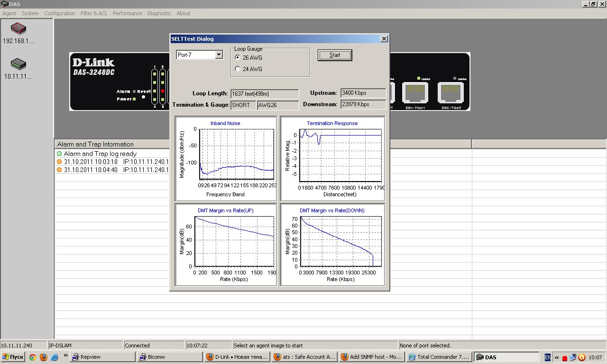Click the Eth2/Fiber2 port on device image
This screenshot has width=607, height=364.
451,92
